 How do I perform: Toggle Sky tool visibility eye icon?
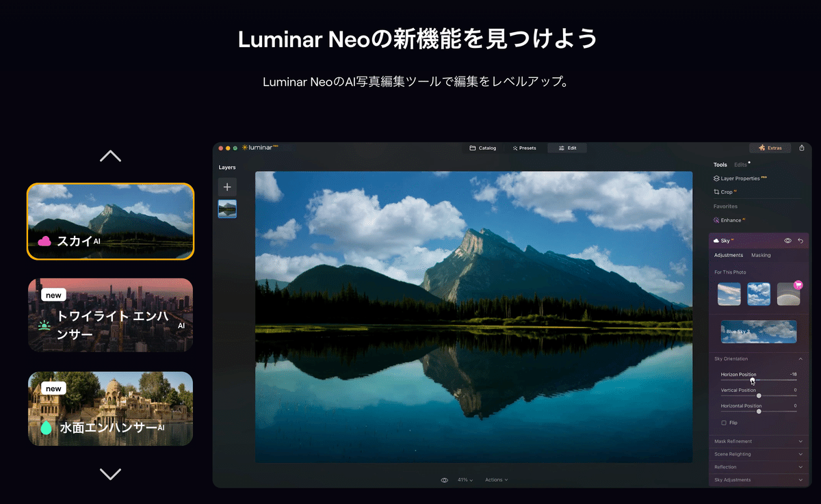(x=788, y=241)
